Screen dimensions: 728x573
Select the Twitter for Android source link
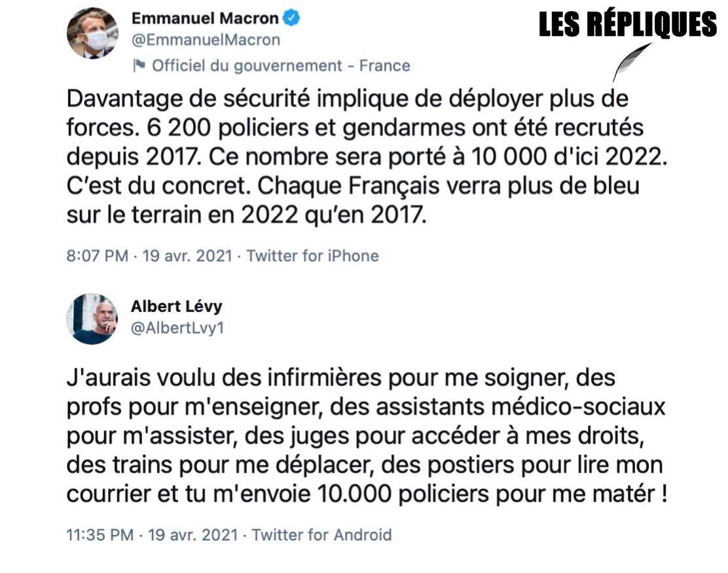coord(321,535)
